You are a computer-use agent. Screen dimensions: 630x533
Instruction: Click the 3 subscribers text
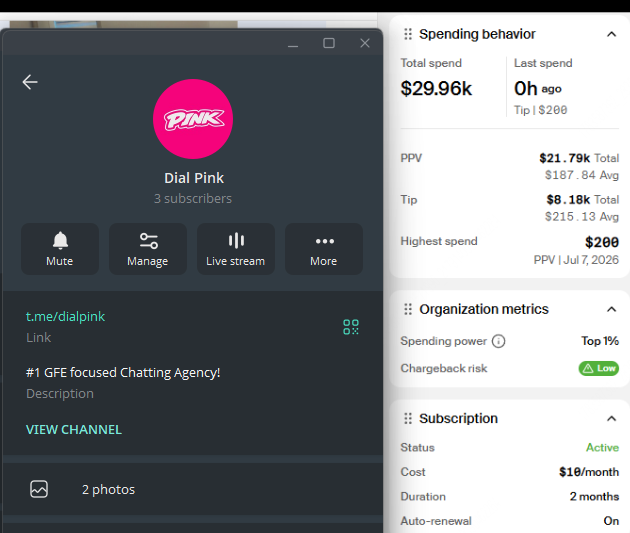[193, 198]
